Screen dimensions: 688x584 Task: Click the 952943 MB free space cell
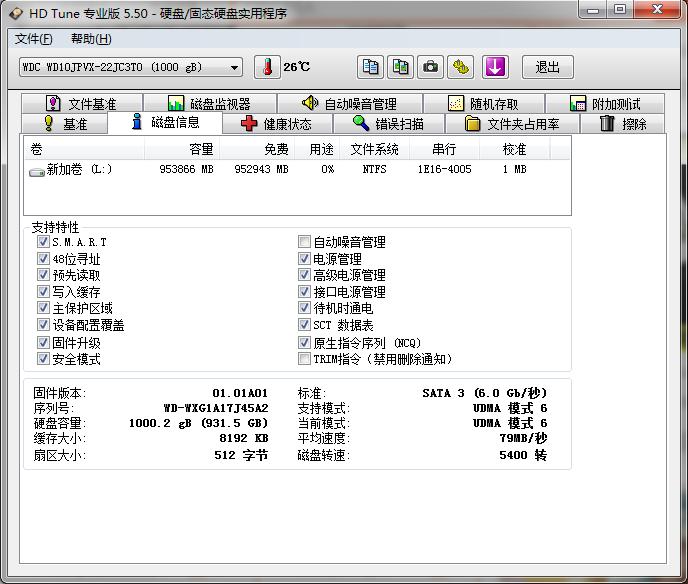[262, 169]
